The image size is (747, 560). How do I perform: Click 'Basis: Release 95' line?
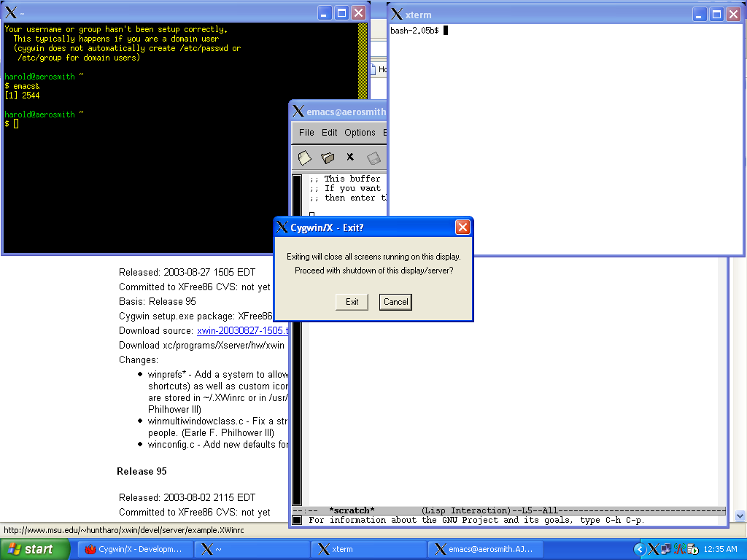coord(158,301)
